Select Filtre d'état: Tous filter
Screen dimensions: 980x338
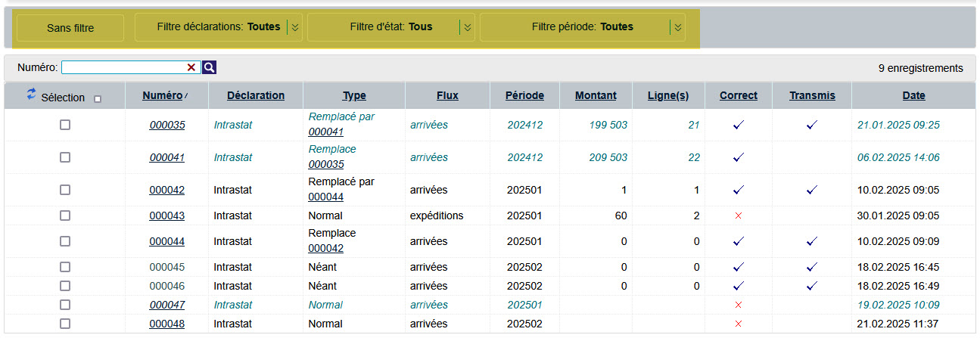391,27
